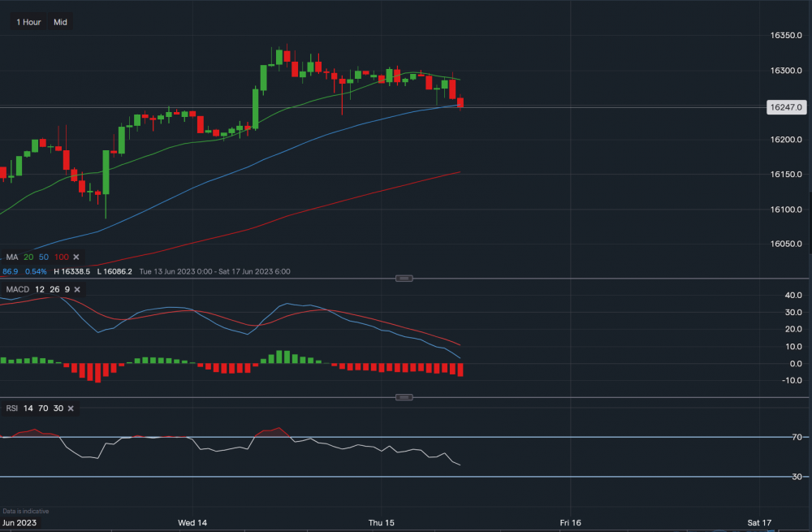The width and height of the screenshot is (812, 532).
Task: Click the L 16086.2 low value
Action: pyautogui.click(x=116, y=271)
